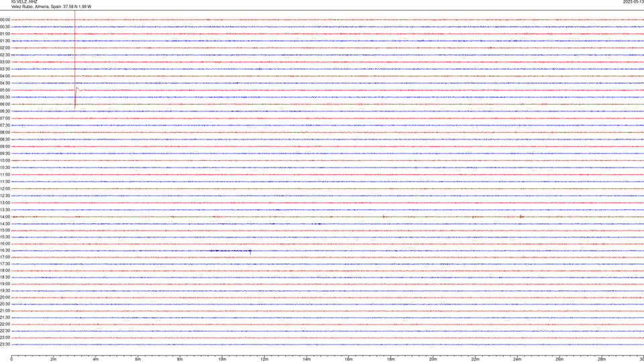Click the 07:00 row time label

[5, 118]
